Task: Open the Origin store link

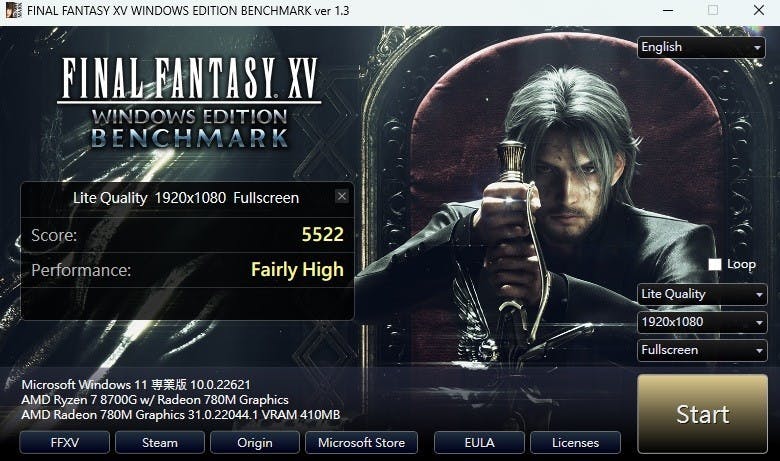Action: point(255,443)
